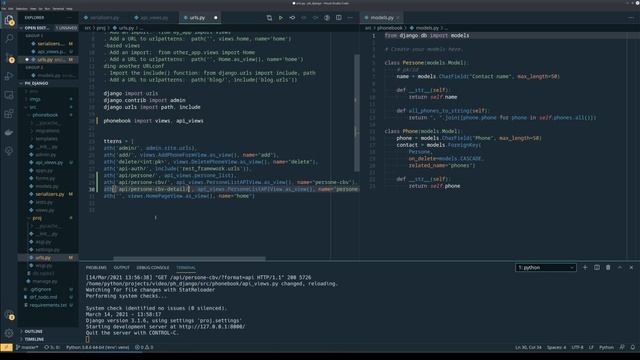Switch to the api_views.py editor tab
Image resolution: width=640 pixels, height=360 pixels.
(x=154, y=18)
